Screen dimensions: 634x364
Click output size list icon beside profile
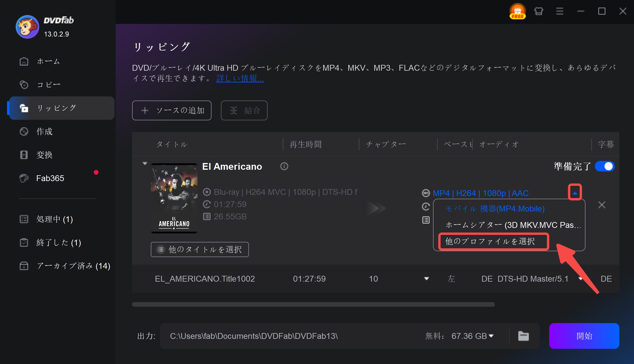(x=426, y=220)
